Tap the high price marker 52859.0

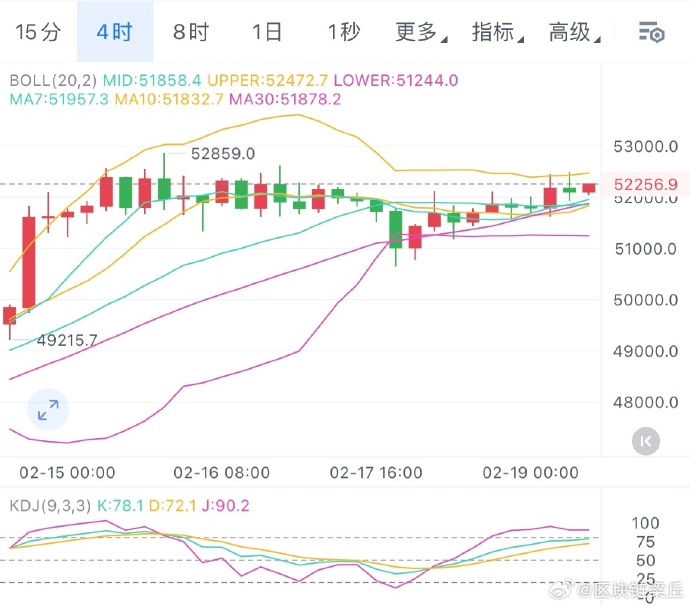click(x=223, y=154)
